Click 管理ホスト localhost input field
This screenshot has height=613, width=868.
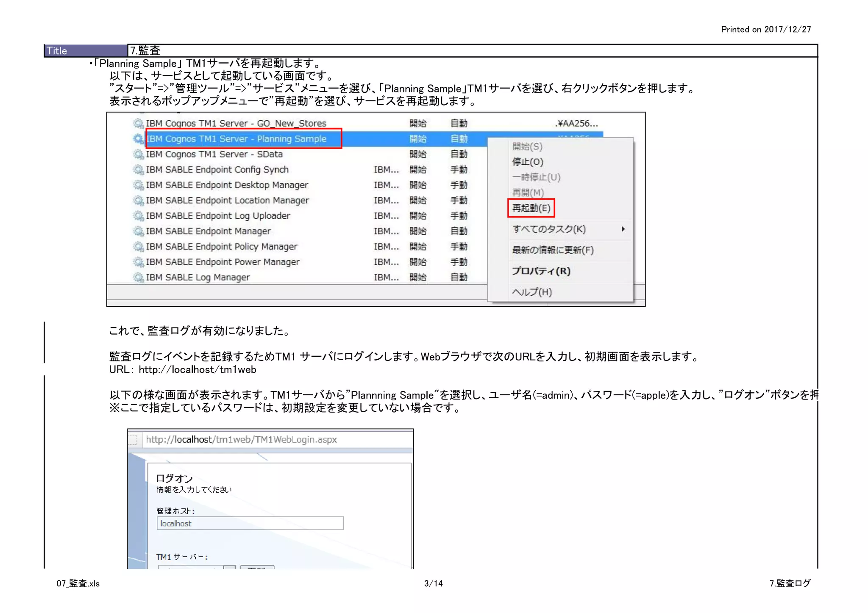point(250,523)
